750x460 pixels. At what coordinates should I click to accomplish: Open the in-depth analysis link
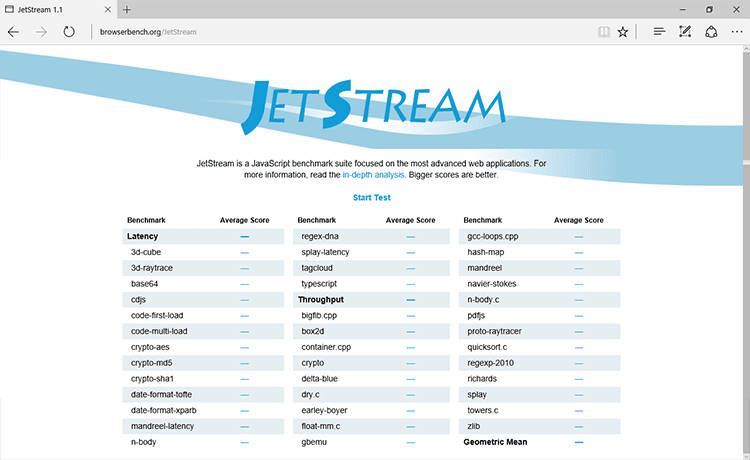(x=374, y=175)
